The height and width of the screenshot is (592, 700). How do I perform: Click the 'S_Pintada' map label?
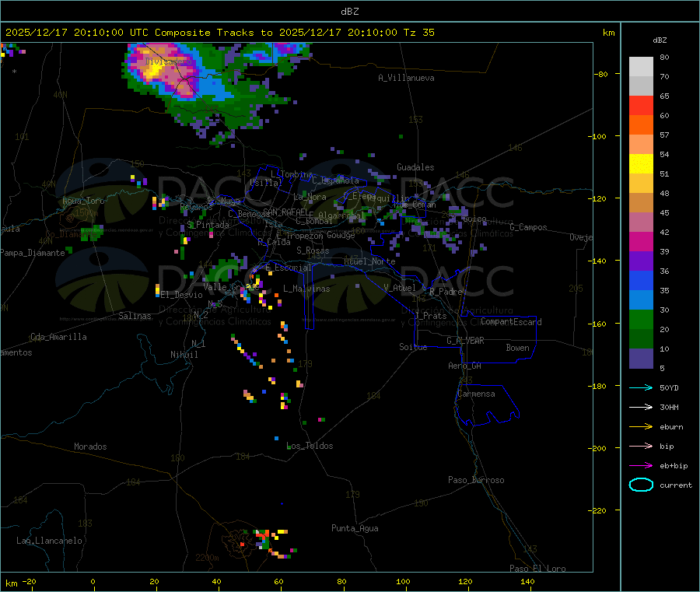pos(208,225)
